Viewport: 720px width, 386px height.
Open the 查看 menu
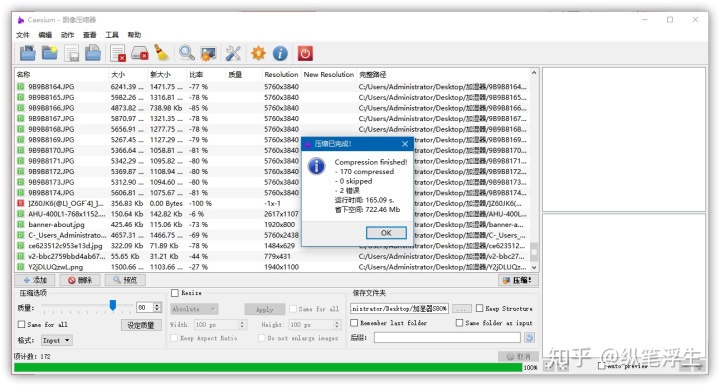tap(90, 35)
